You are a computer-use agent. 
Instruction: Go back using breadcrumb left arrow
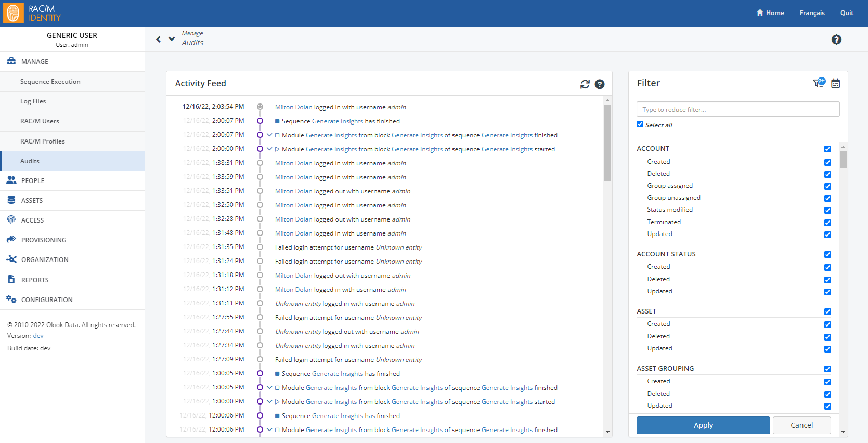pyautogui.click(x=159, y=39)
